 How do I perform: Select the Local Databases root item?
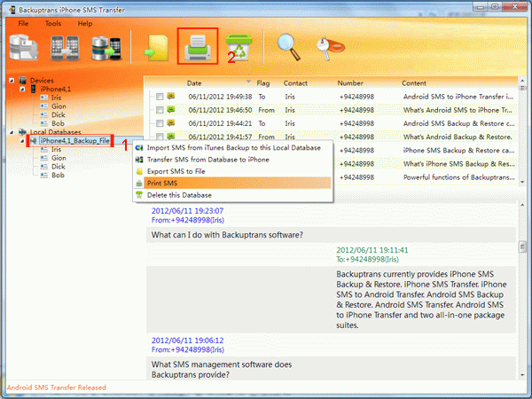[55, 132]
